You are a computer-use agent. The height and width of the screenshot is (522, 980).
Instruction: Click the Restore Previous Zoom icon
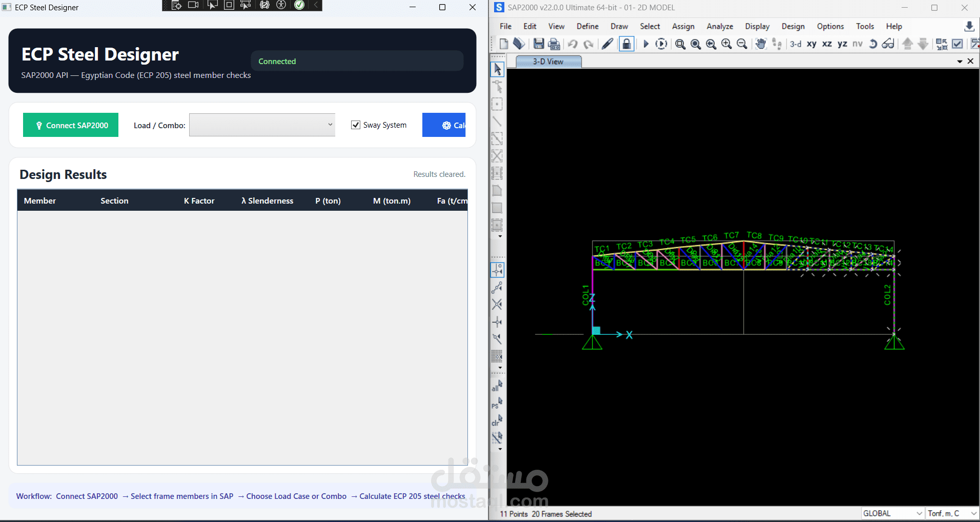pyautogui.click(x=711, y=44)
